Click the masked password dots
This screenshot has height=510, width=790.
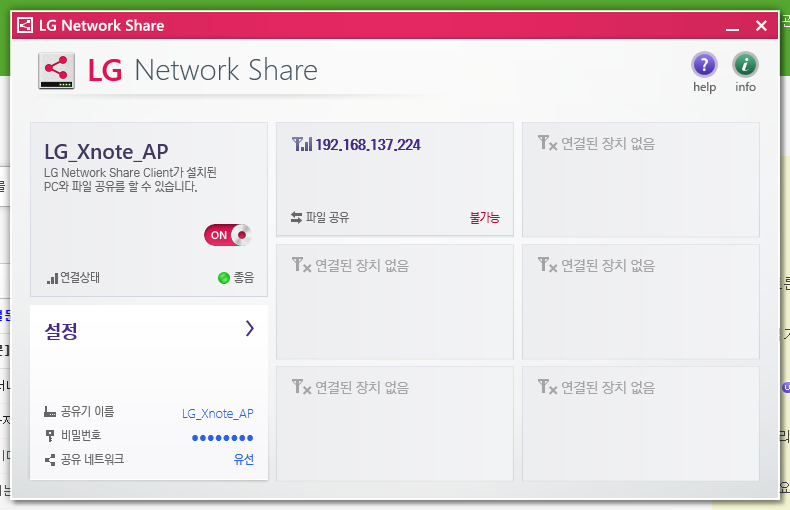point(223,438)
